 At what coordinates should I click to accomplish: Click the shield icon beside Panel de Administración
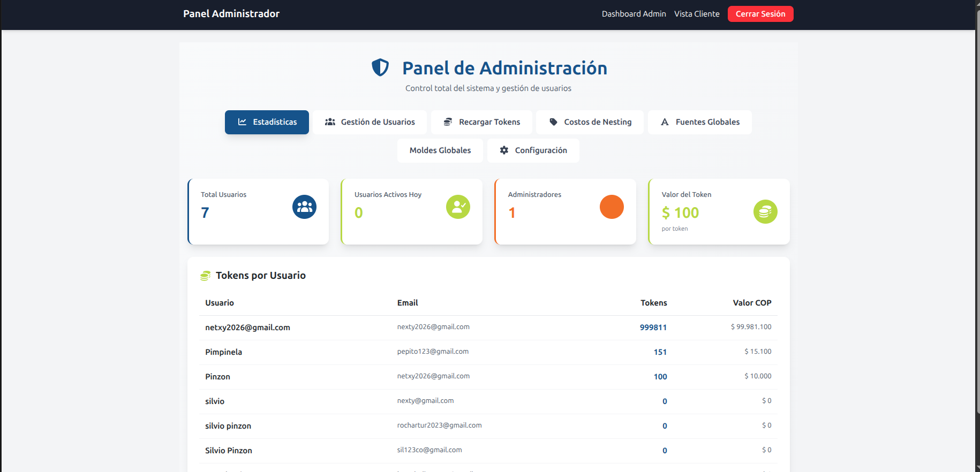point(380,67)
